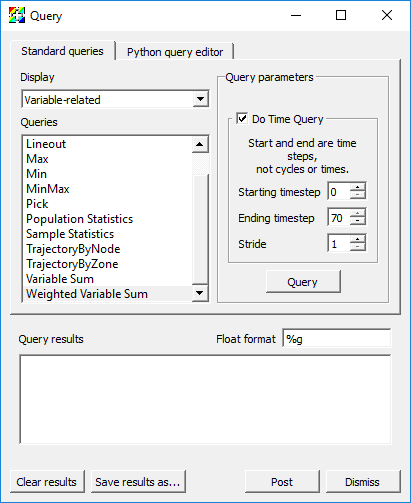
Task: Click the Starting timestep input field
Action: [339, 192]
